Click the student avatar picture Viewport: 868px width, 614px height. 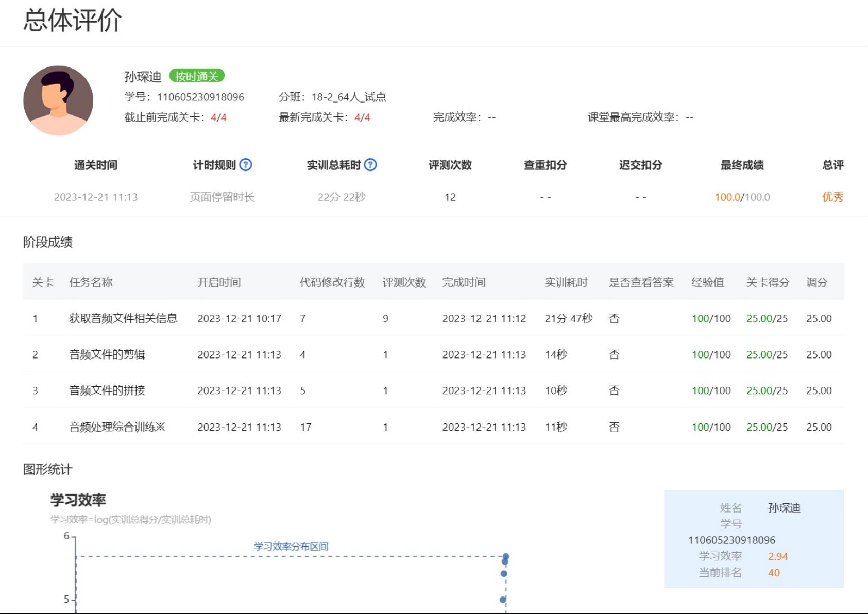pyautogui.click(x=58, y=100)
